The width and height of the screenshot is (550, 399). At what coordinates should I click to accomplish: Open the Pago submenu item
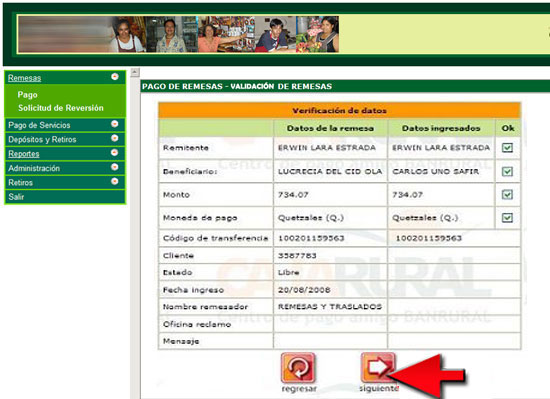pyautogui.click(x=27, y=95)
